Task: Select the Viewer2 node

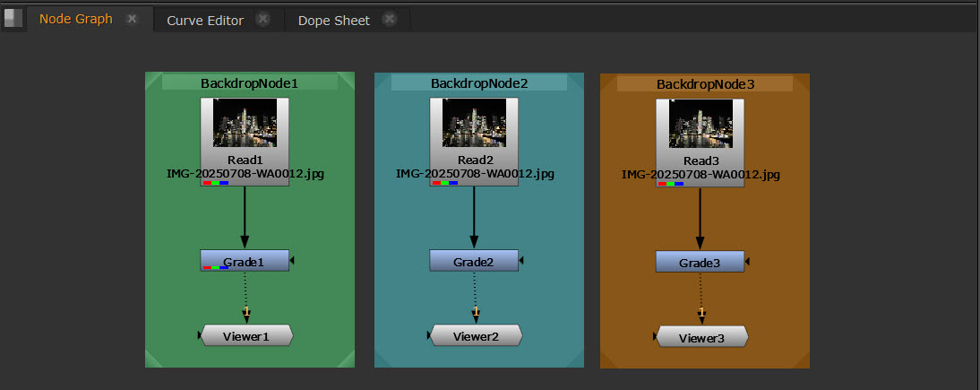Action: click(476, 335)
